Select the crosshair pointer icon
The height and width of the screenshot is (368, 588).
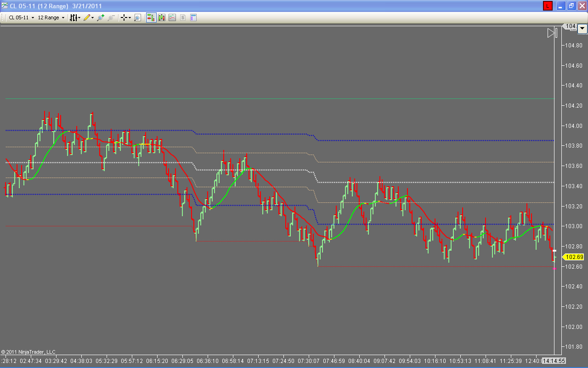(x=124, y=17)
